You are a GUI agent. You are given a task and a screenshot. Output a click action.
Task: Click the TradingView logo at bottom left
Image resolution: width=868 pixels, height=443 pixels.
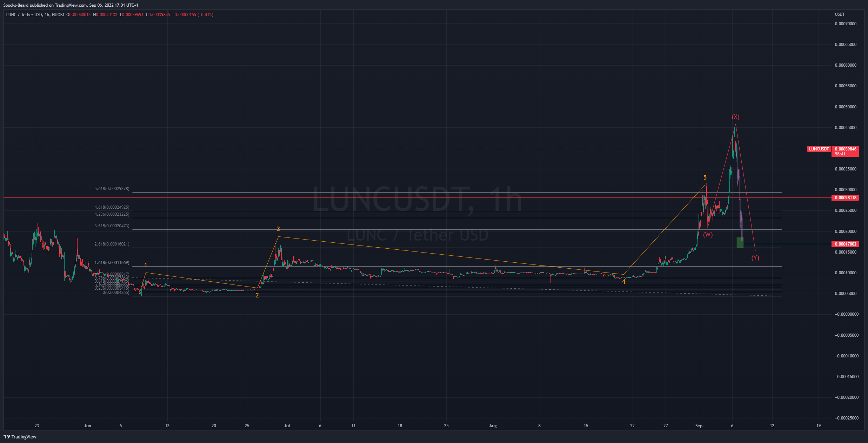coord(20,437)
